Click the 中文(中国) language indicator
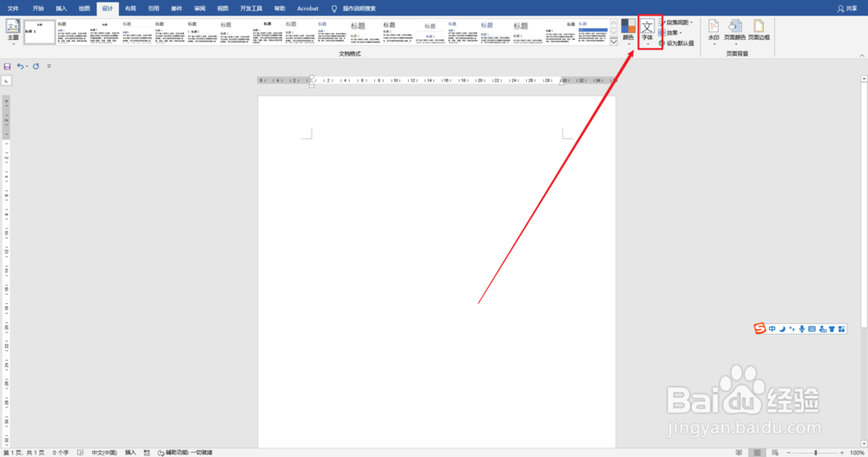The height and width of the screenshot is (457, 868). pyautogui.click(x=104, y=453)
